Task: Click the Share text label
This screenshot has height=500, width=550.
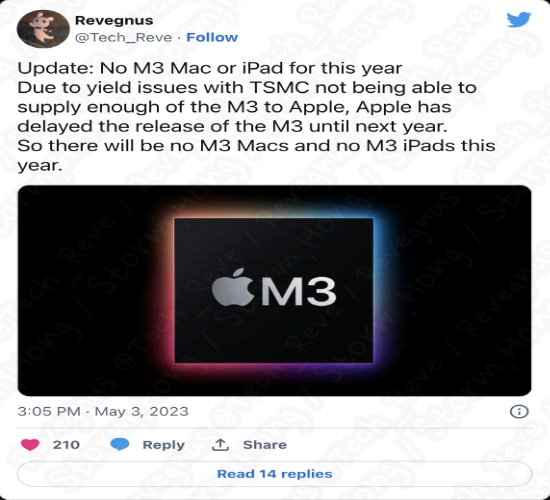Action: [265, 445]
